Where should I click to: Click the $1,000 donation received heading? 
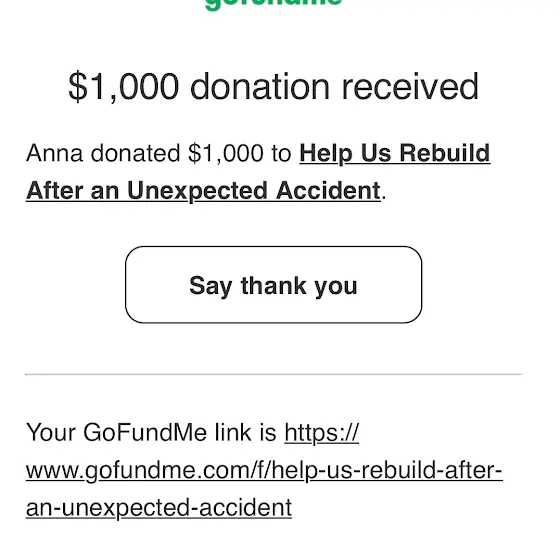[x=273, y=87]
